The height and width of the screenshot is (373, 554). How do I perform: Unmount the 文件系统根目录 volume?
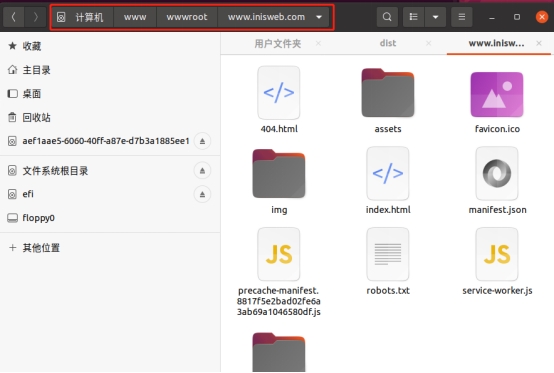tap(202, 171)
